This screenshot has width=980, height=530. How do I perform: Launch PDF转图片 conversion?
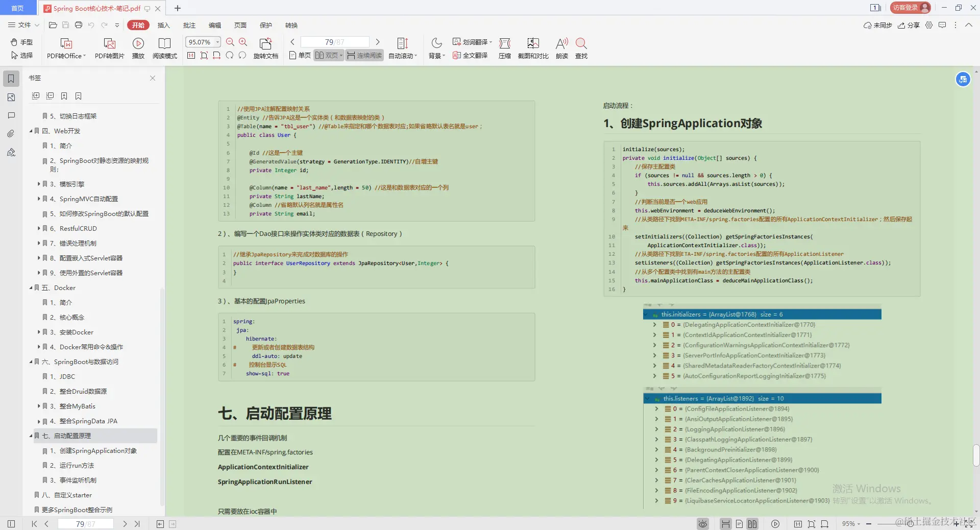109,49
